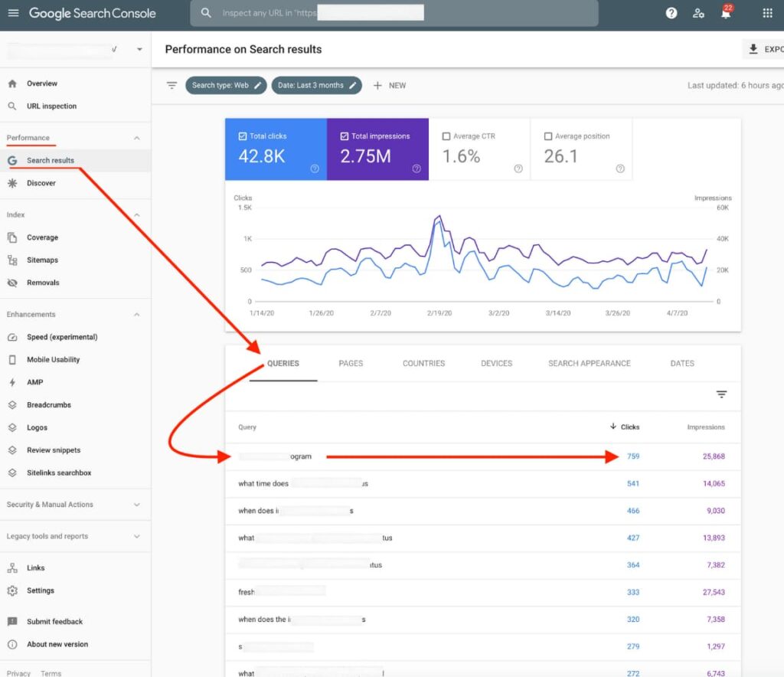Switch to the Pages tab
Screen dimensions: 784x677
[351, 364]
